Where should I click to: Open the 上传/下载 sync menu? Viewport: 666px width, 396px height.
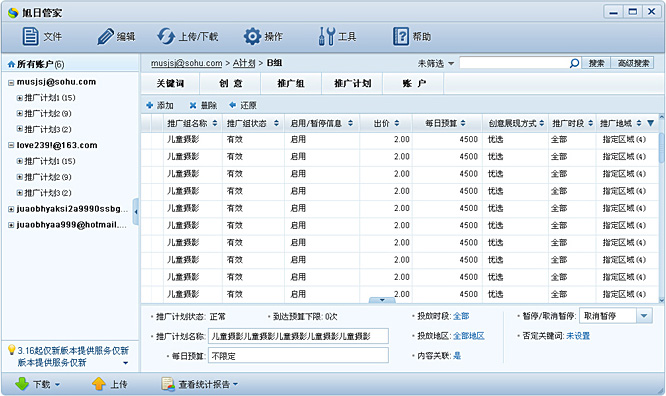pyautogui.click(x=166, y=37)
